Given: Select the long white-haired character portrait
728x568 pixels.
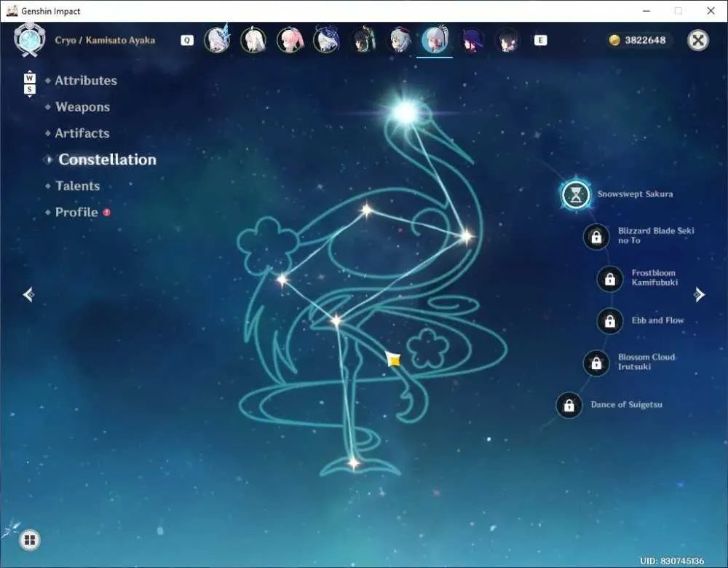Looking at the screenshot, I should coord(253,40).
